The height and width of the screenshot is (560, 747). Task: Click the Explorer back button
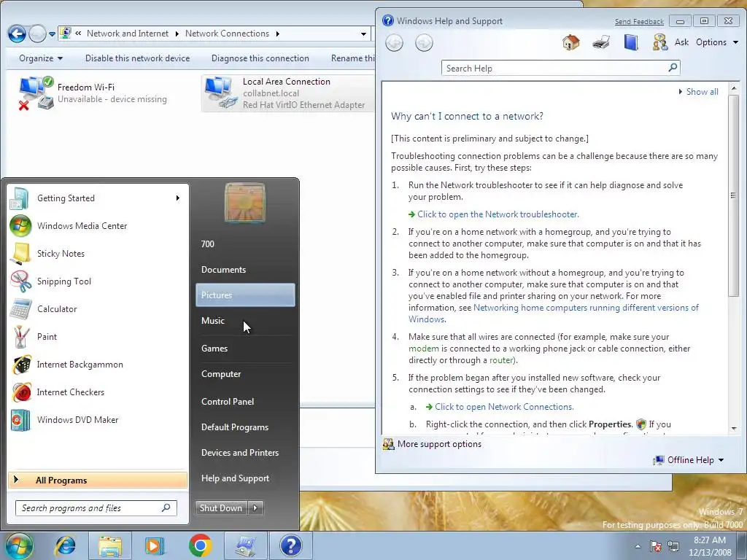pyautogui.click(x=18, y=34)
